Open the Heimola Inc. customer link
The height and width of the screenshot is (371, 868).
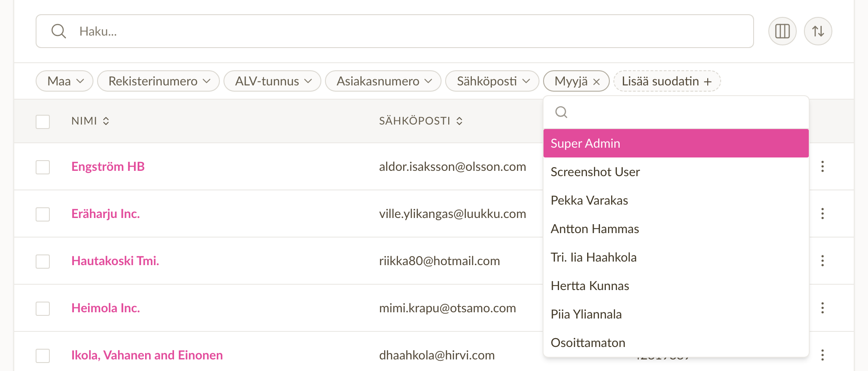pos(105,308)
